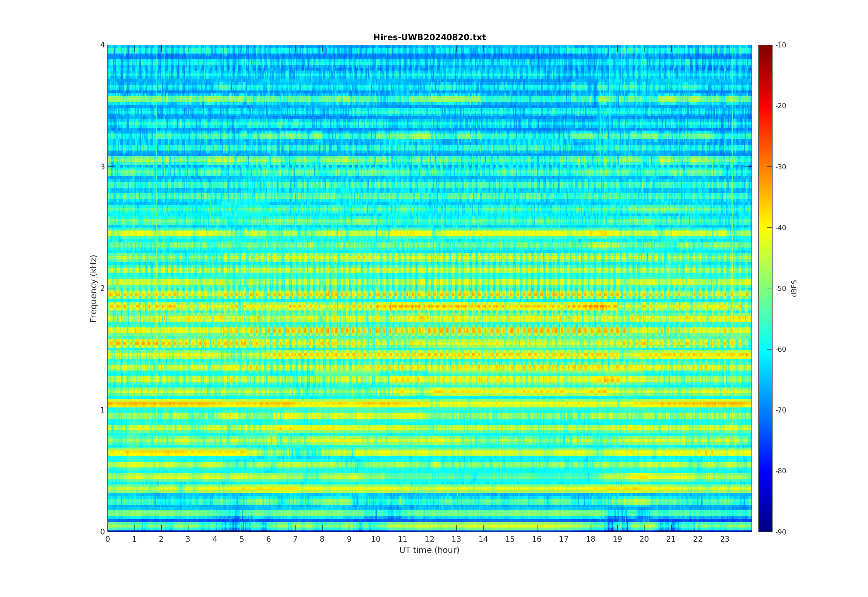Click the x-axis hour label 20
Image resolution: width=868 pixels, height=597 pixels.
644,539
